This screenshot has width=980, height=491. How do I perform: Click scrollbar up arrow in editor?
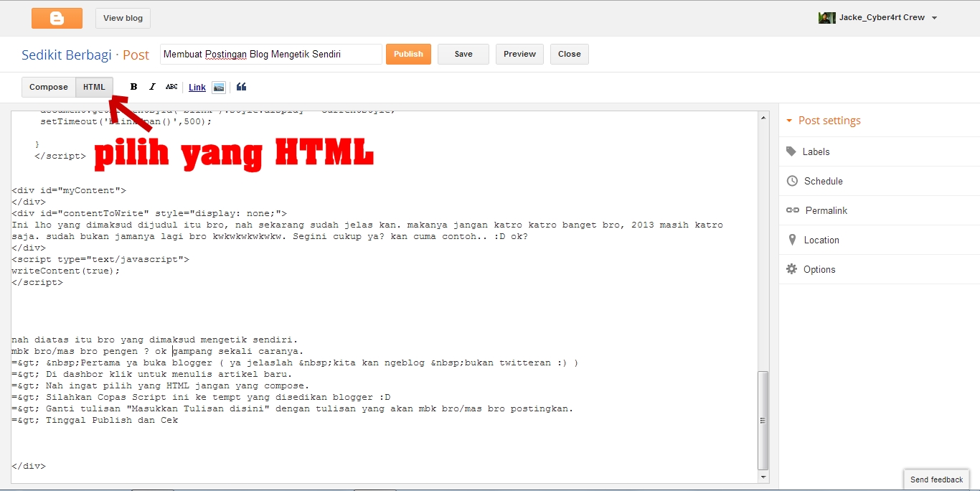[x=763, y=116]
